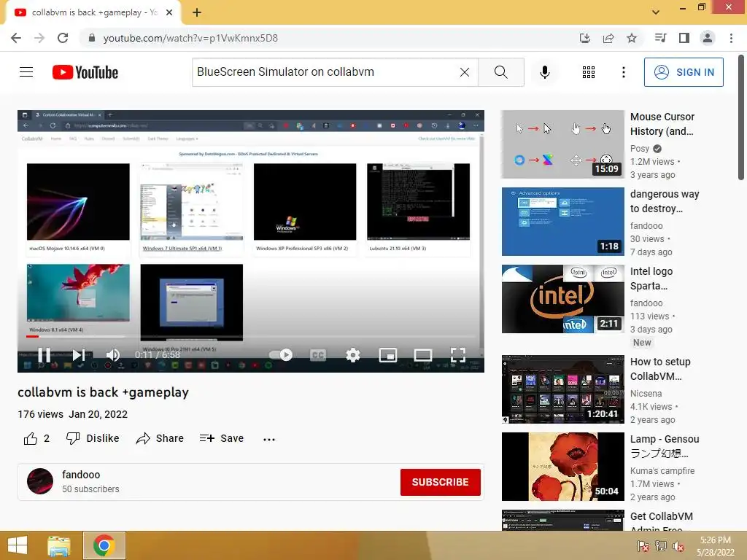Click page vertical scrollbar
The image size is (747, 560).
742,117
